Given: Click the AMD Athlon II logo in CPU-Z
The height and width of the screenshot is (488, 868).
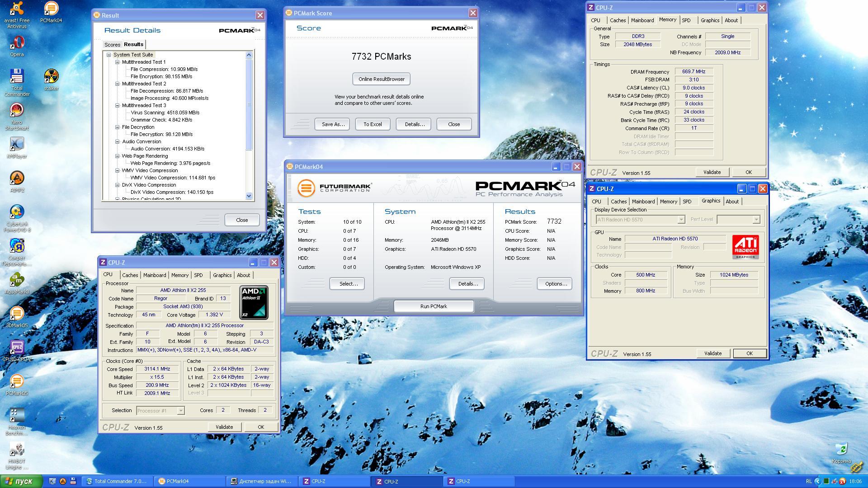Looking at the screenshot, I should tap(254, 302).
